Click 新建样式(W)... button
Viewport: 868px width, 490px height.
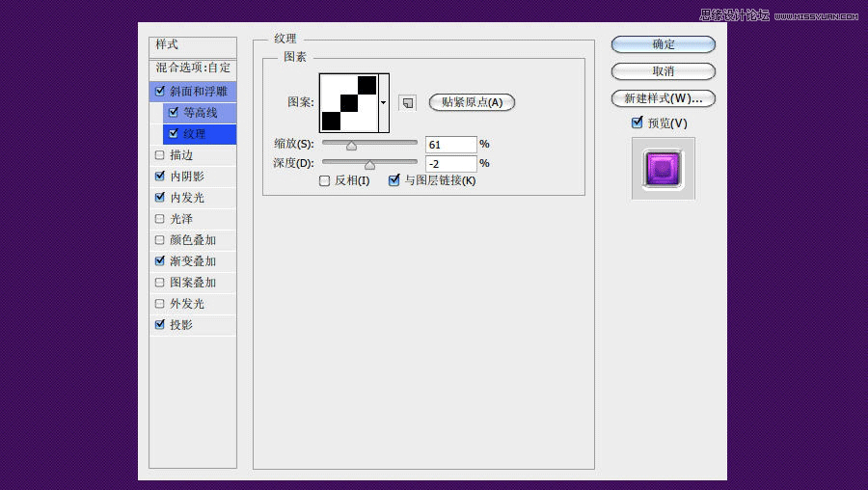pos(664,98)
